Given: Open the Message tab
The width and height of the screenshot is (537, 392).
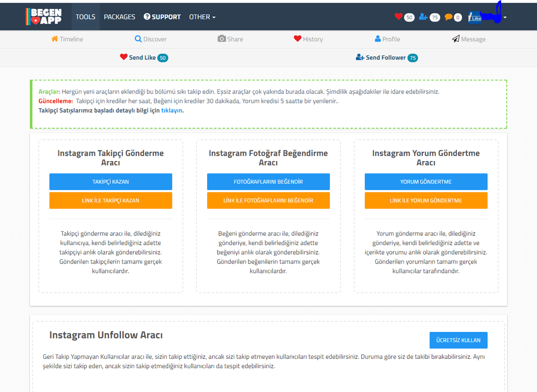Looking at the screenshot, I should click(x=469, y=39).
